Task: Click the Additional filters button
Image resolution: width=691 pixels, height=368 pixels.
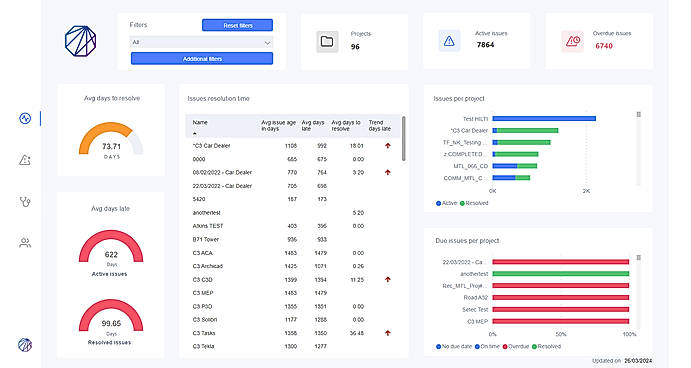Action: (202, 59)
